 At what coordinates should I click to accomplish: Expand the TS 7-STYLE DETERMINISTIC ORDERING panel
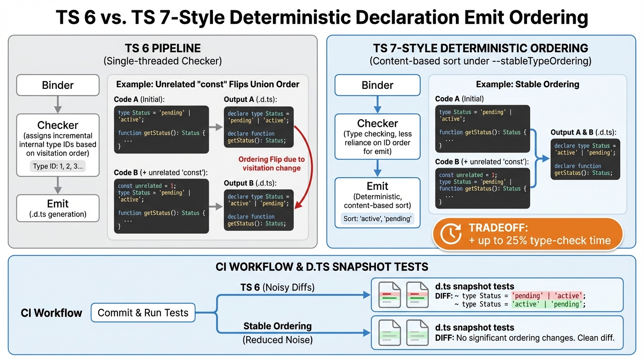tap(481, 48)
